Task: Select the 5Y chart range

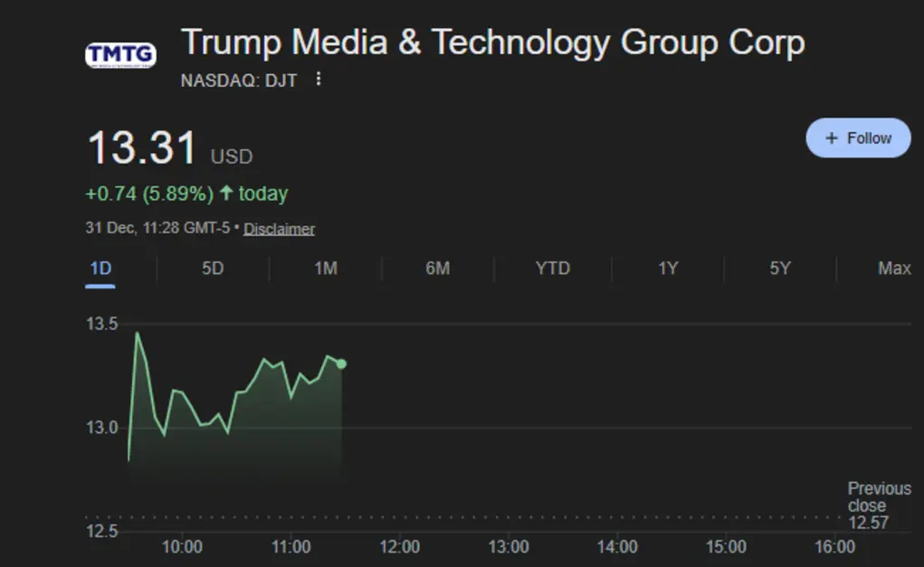Action: [780, 269]
